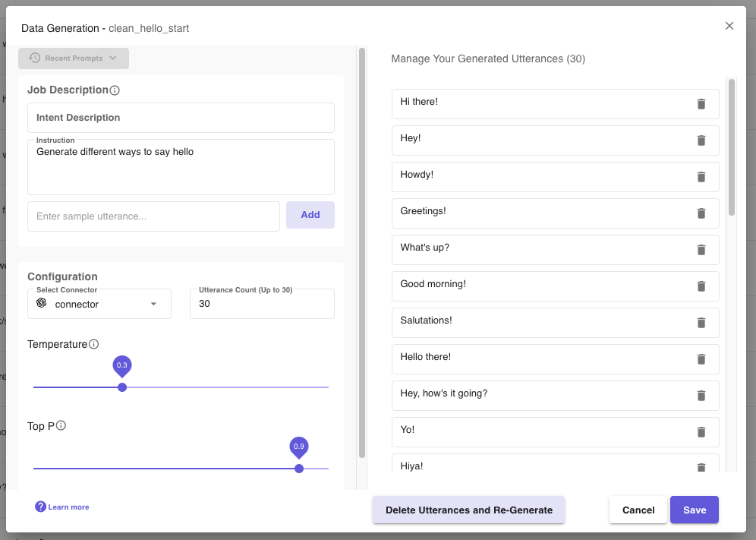756x540 pixels.
Task: Click the Utterance Count field
Action: pyautogui.click(x=262, y=304)
